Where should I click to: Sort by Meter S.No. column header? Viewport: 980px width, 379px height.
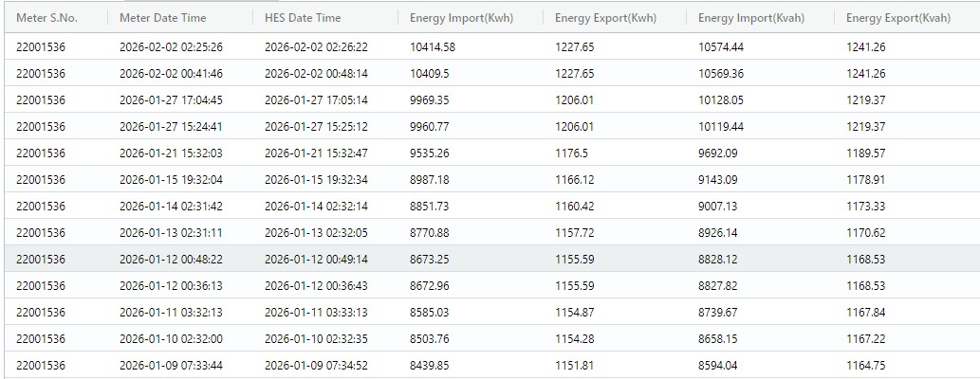(46, 18)
